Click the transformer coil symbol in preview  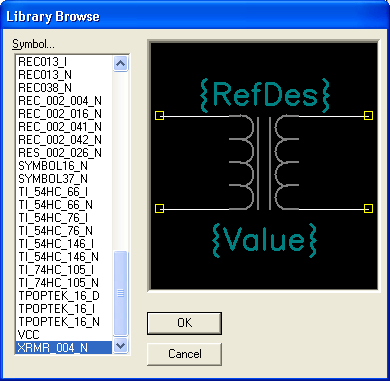[x=264, y=162]
